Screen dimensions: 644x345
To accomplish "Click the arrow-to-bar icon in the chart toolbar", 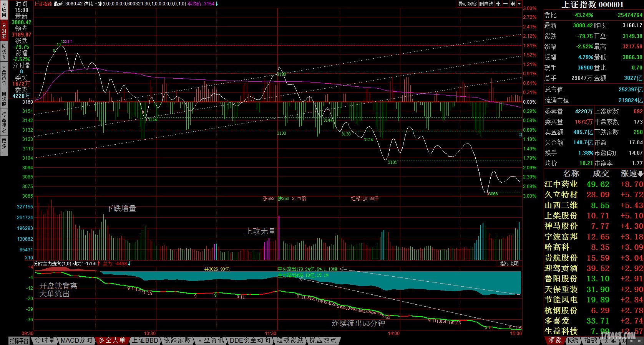I will point(513,4).
